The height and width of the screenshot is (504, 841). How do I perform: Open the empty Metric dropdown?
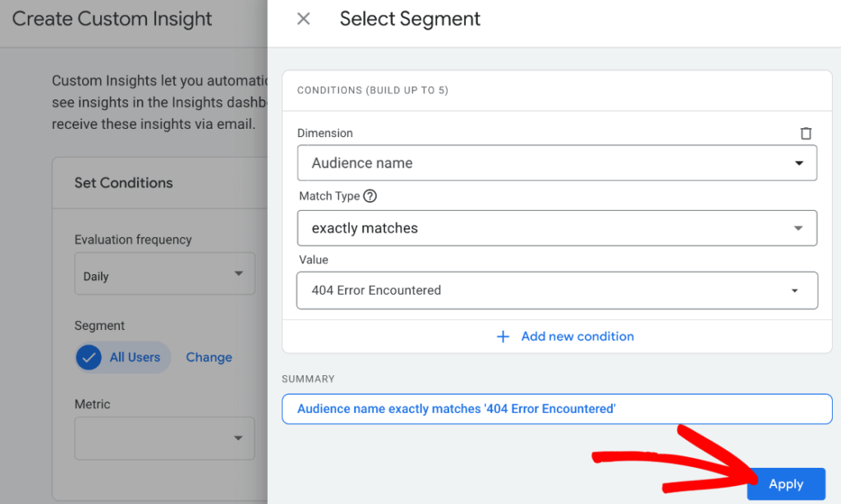click(164, 438)
